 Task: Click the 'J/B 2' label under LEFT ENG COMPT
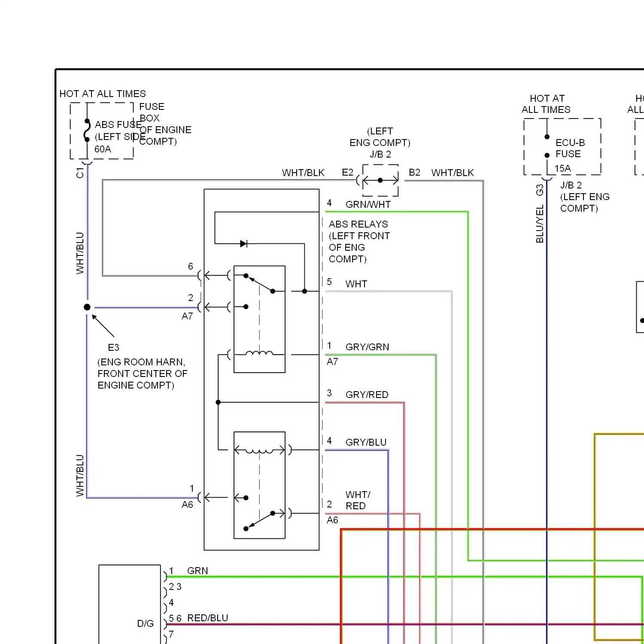(x=380, y=154)
